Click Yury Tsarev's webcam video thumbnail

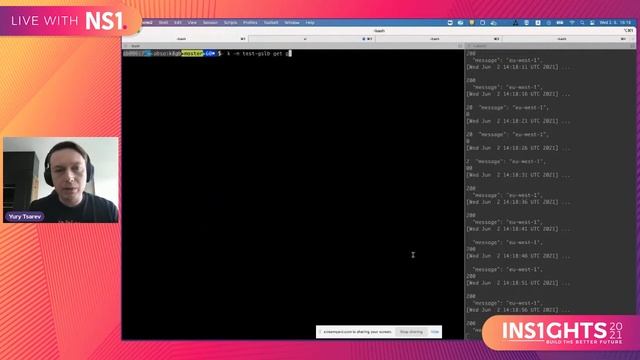point(61,180)
